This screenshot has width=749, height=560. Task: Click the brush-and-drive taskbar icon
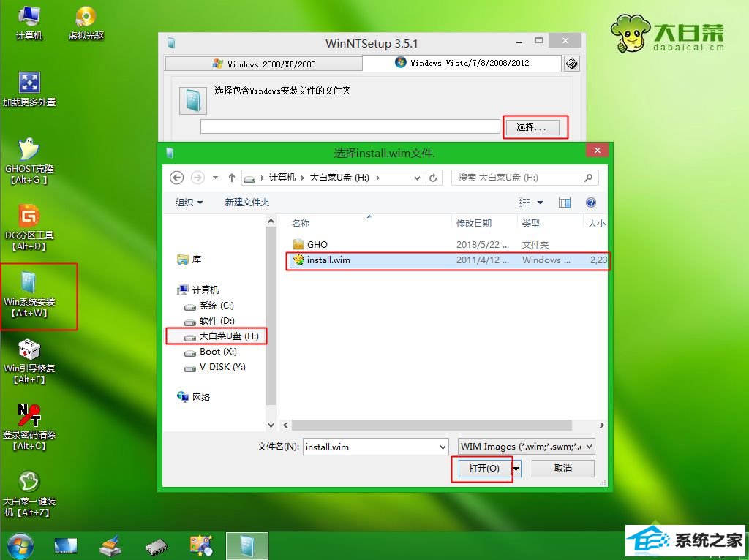tap(111, 545)
